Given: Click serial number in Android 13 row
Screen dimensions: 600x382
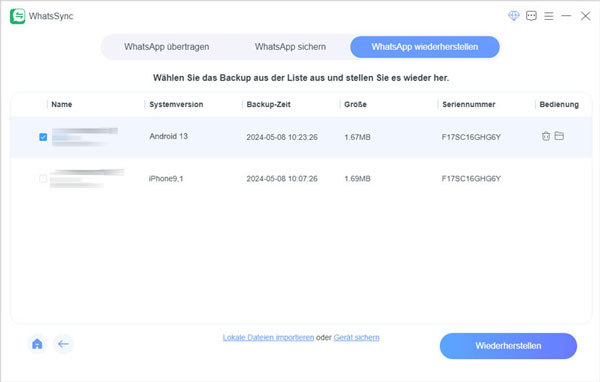Looking at the screenshot, I should [471, 137].
